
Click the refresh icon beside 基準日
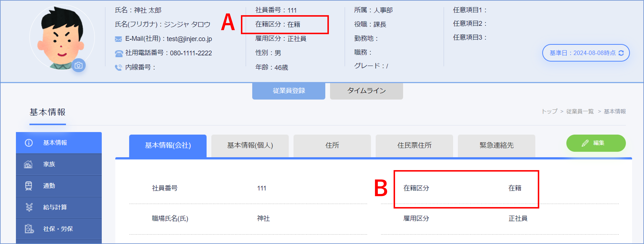click(621, 53)
